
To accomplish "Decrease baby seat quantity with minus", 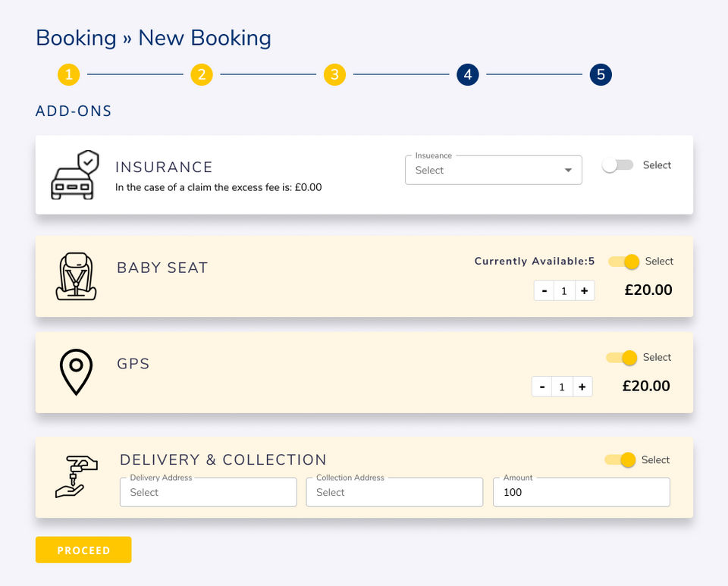I will pos(544,290).
